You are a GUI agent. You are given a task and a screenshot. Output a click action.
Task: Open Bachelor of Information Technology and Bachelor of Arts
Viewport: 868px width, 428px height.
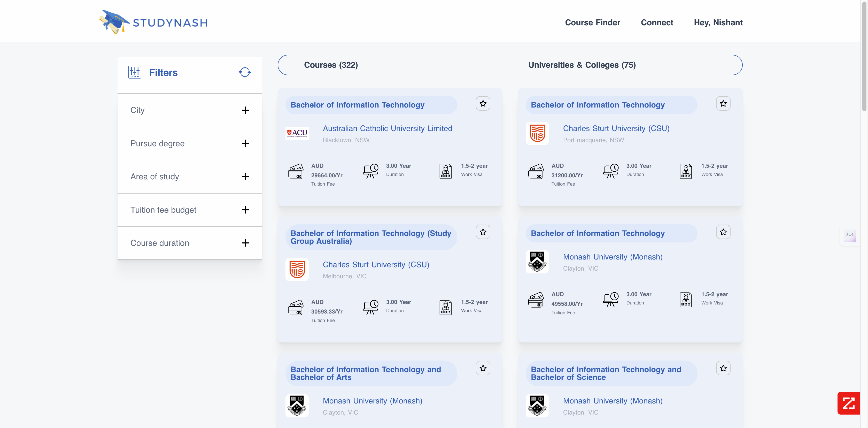366,373
